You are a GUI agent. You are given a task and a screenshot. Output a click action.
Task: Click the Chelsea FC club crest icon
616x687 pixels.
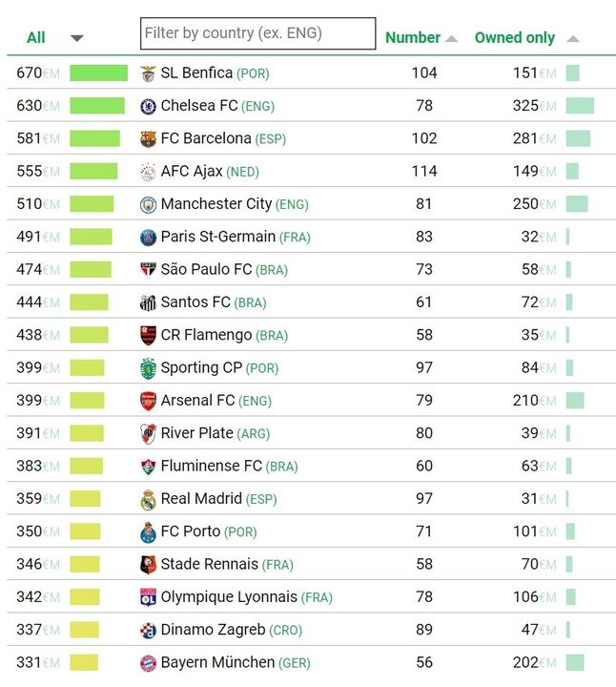tap(148, 106)
